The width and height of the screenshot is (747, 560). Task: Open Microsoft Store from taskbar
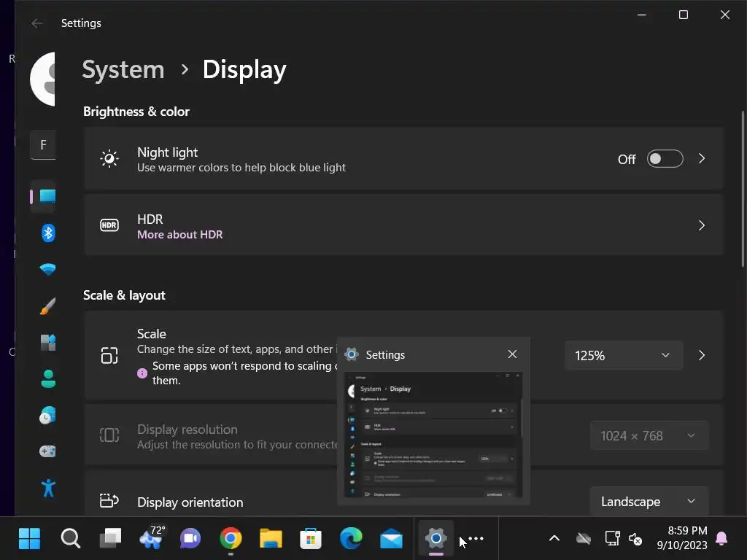(x=311, y=539)
